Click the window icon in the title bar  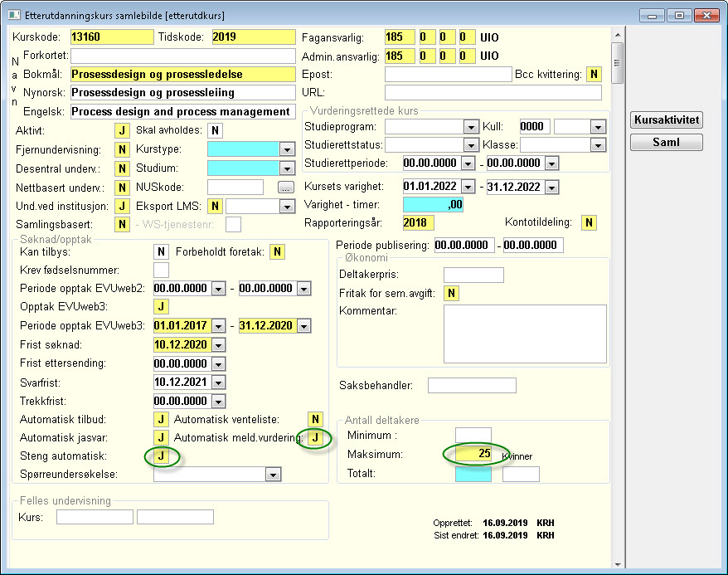coord(14,15)
